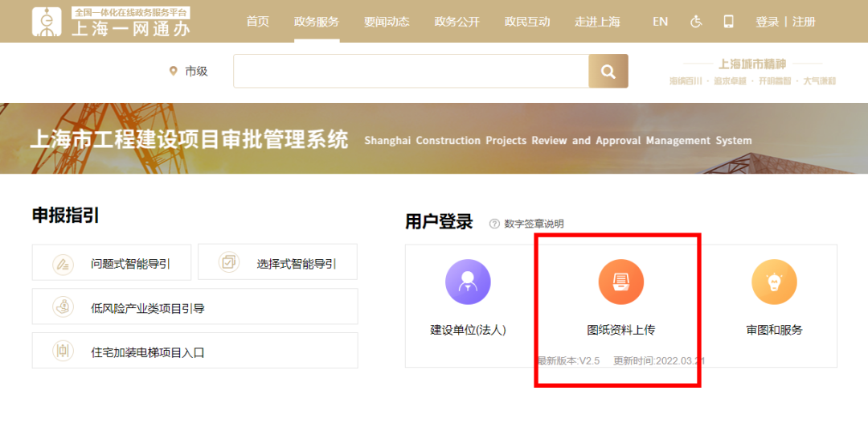Click the 审图和服务 label
Viewport: 868px width, 432px height.
[774, 331]
